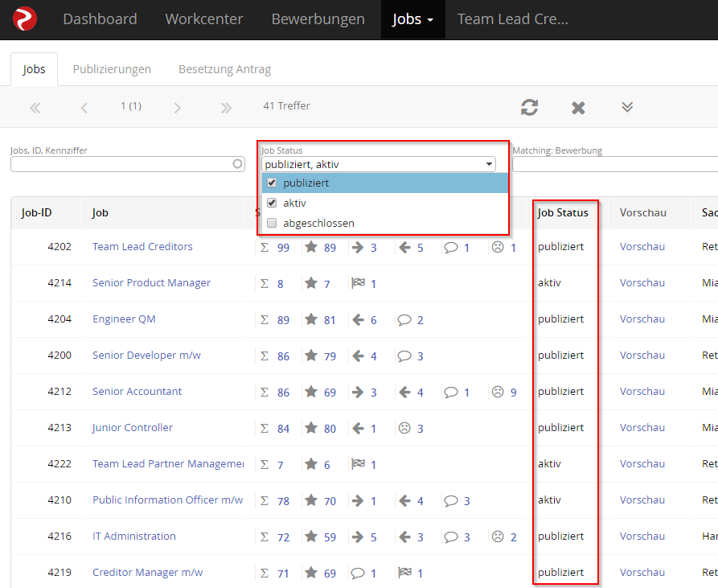The image size is (718, 588).
Task: Click flag icon in Senior Product Manager row
Action: (x=358, y=283)
